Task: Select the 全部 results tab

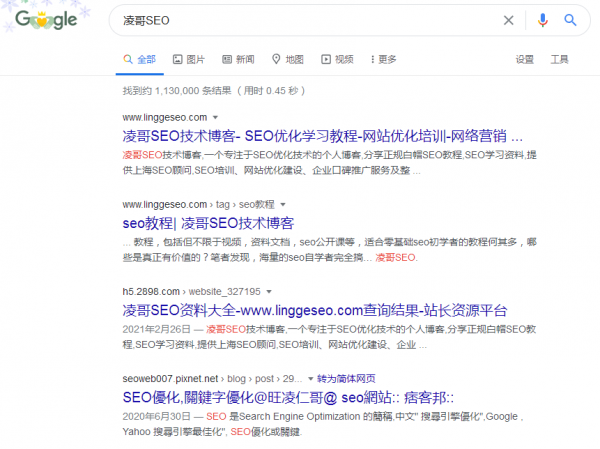Action: [140, 59]
